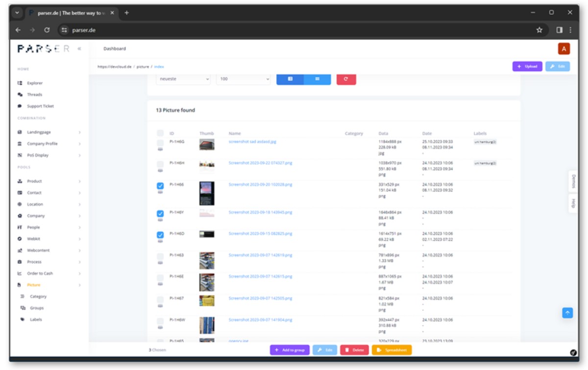Click the Edit button beside Delete
Image resolution: width=588 pixels, height=370 pixels.
325,350
